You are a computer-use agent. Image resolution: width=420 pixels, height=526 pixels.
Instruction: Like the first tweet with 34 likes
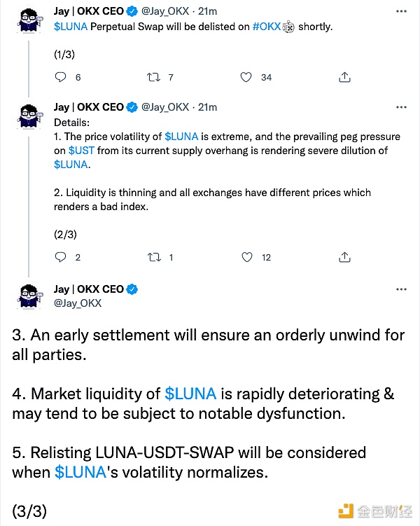pyautogui.click(x=246, y=77)
